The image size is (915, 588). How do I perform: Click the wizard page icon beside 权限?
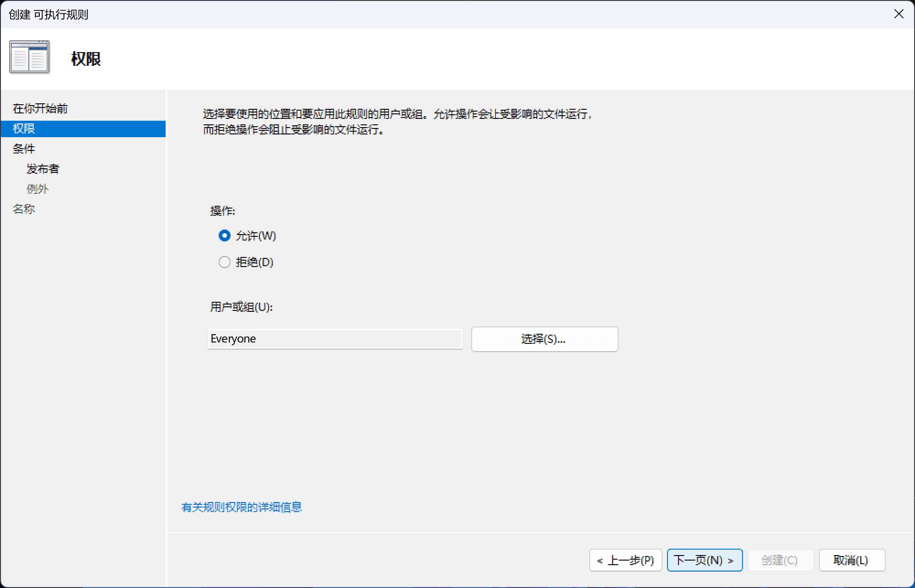tap(29, 58)
